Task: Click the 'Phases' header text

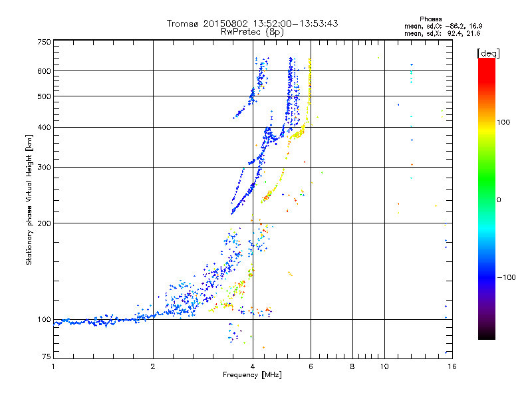Action: tap(430, 19)
